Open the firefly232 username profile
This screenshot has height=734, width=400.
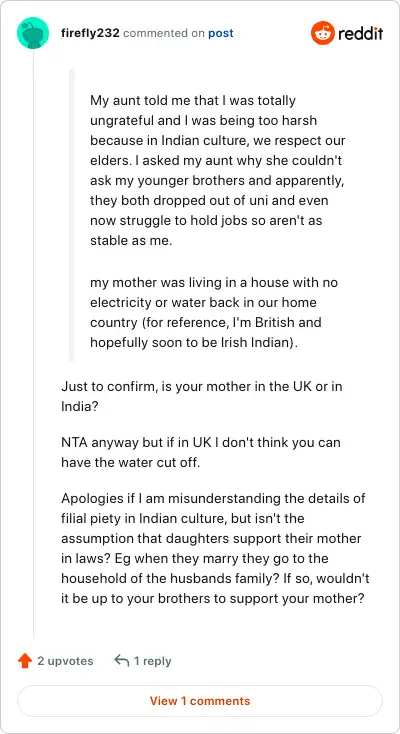[90, 33]
